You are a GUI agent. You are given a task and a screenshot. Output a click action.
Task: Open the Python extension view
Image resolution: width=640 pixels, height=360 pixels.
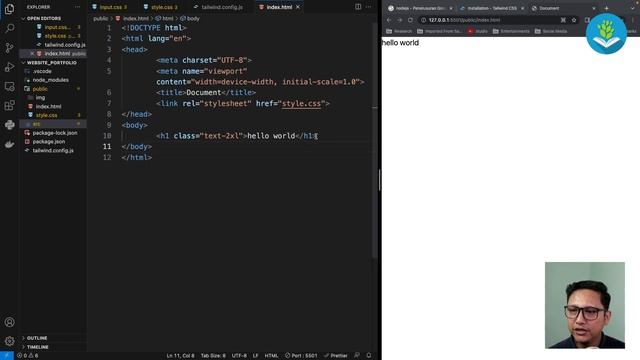(9, 124)
